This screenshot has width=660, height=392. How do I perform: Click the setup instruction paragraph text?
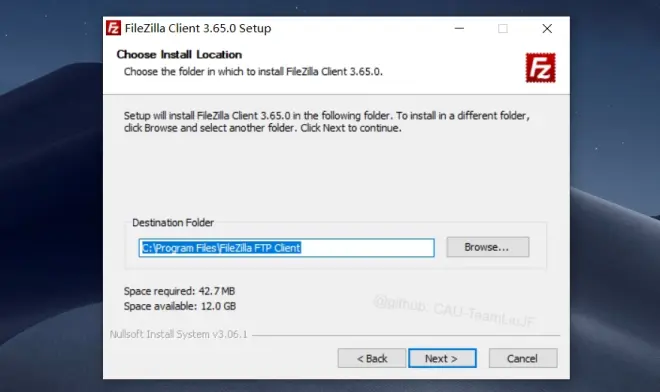point(327,122)
